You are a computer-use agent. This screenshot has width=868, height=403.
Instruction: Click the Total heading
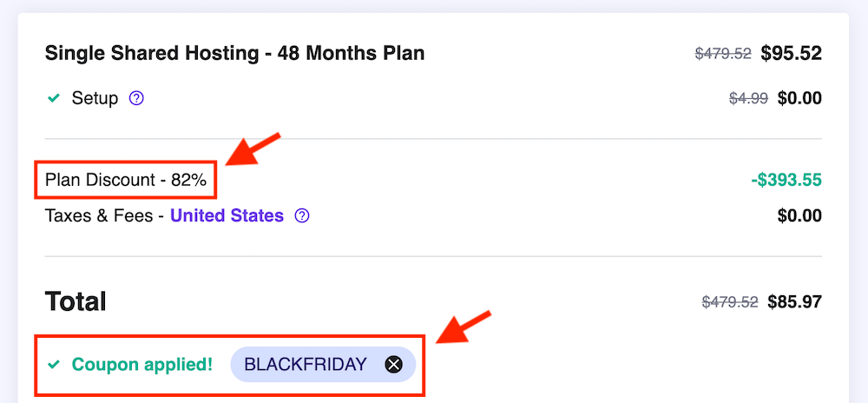pyautogui.click(x=76, y=302)
